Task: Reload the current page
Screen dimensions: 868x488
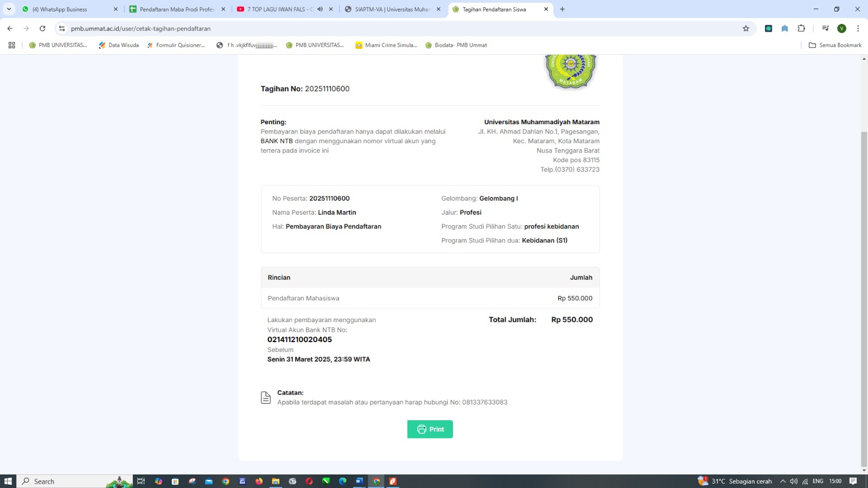Action: click(42, 29)
